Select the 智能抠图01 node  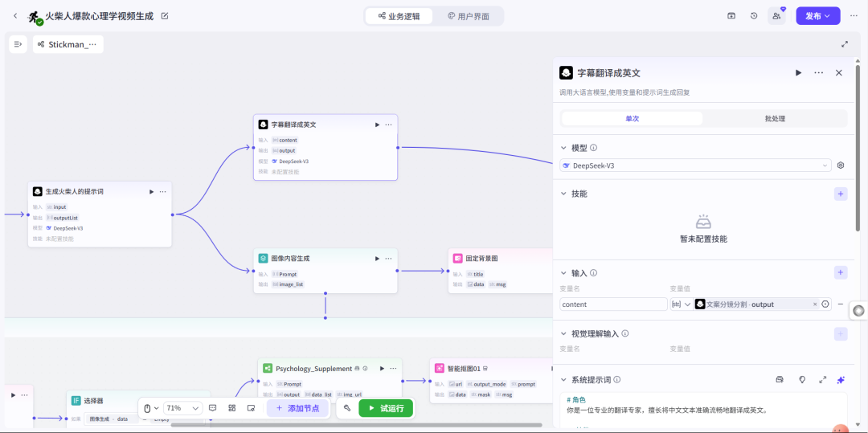491,381
